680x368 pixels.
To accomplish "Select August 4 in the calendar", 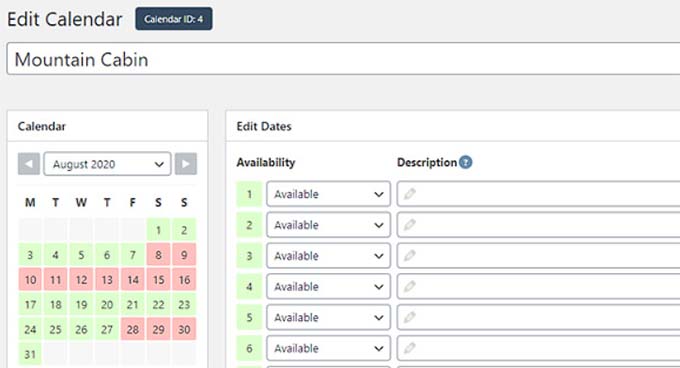I will (56, 254).
